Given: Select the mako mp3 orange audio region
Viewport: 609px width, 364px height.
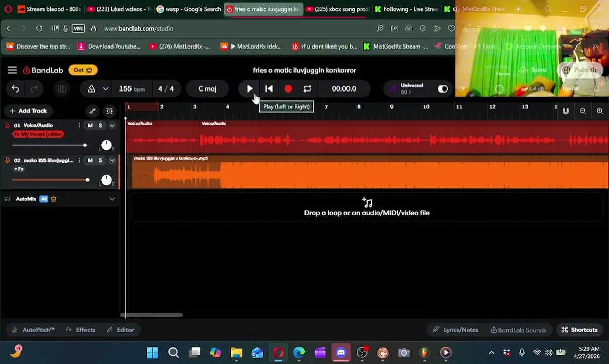Looking at the screenshot, I should 370,172.
